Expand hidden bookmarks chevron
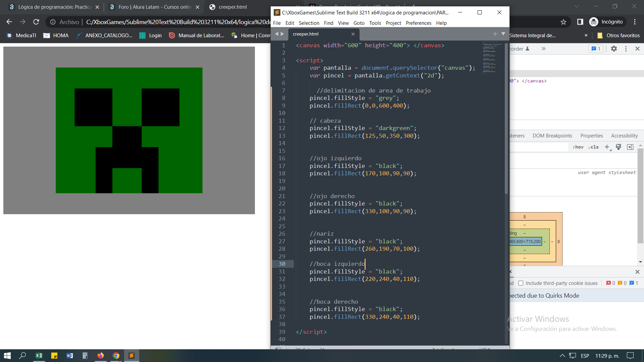 point(586,36)
